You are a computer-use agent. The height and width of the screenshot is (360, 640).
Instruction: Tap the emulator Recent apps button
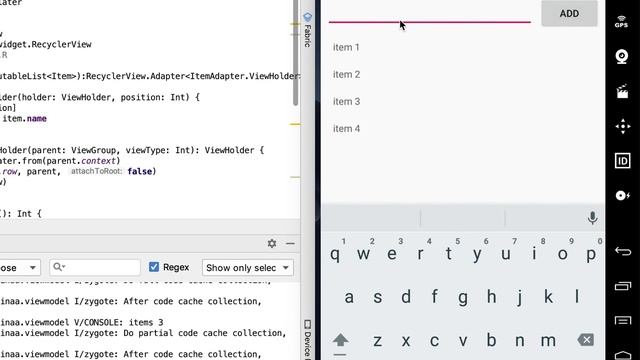pyautogui.click(x=623, y=286)
